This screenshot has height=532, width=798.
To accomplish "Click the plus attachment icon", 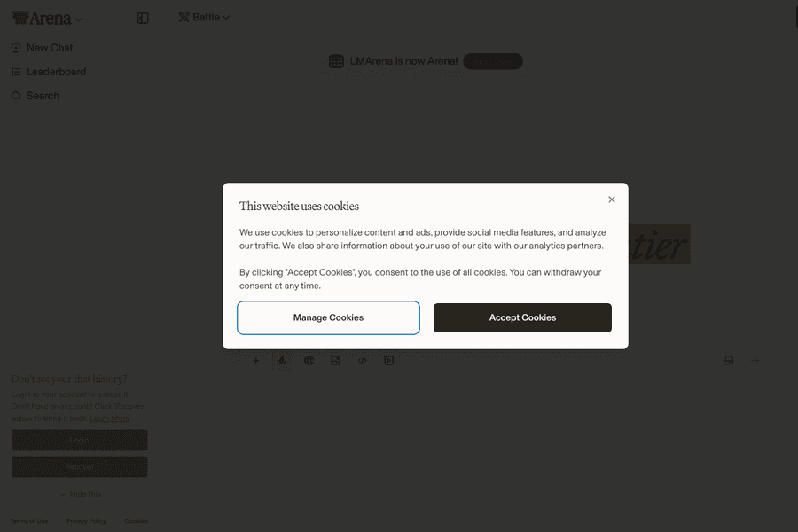I will pyautogui.click(x=256, y=361).
